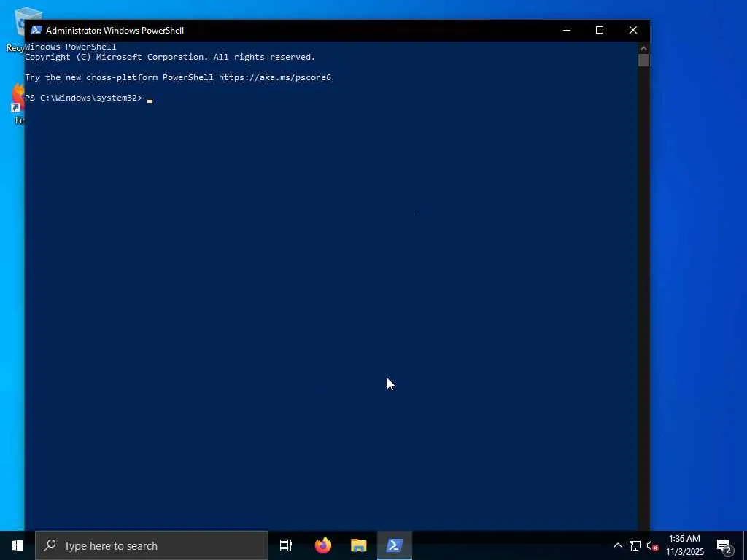Click the 'Windows PowerShell' header text in the console
The image size is (747, 560).
[71, 47]
